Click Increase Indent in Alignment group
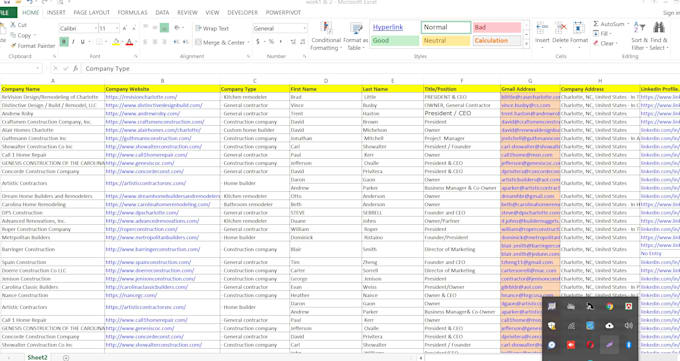Viewport: 680px width, 361px height. (186, 42)
